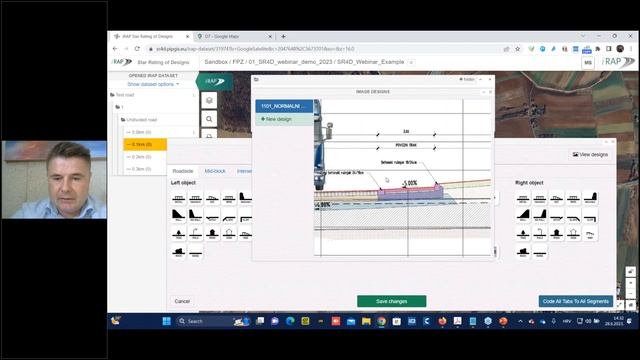Select the left object none (flat line) icon

(195, 252)
